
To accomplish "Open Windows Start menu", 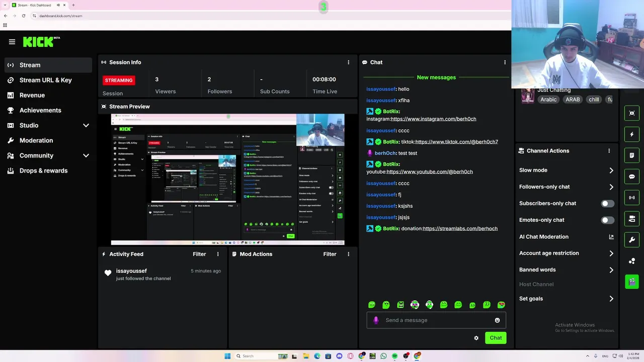I will (227, 356).
